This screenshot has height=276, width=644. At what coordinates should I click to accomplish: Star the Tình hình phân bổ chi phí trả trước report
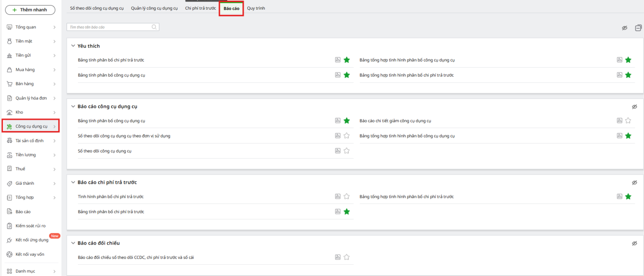pyautogui.click(x=347, y=197)
